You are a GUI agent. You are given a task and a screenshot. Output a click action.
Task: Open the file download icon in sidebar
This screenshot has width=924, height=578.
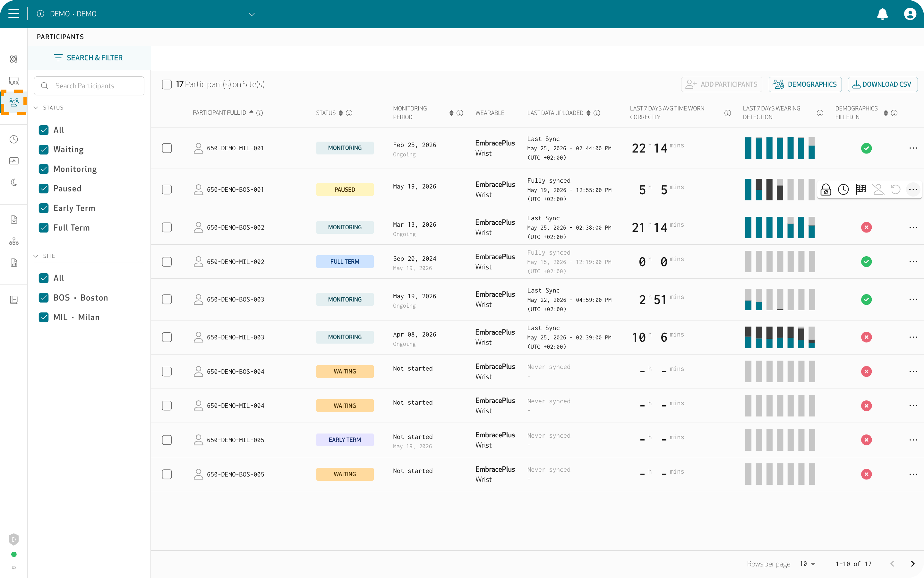[x=14, y=219]
